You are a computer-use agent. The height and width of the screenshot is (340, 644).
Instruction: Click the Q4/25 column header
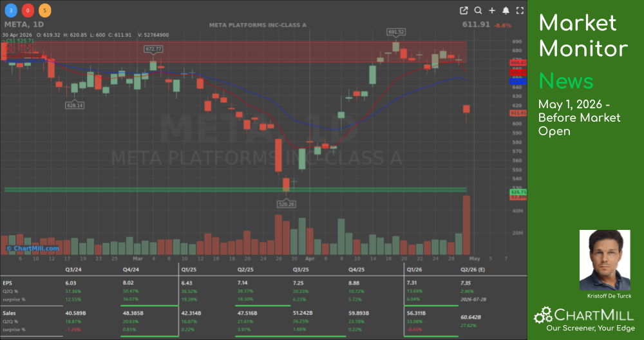coord(356,270)
